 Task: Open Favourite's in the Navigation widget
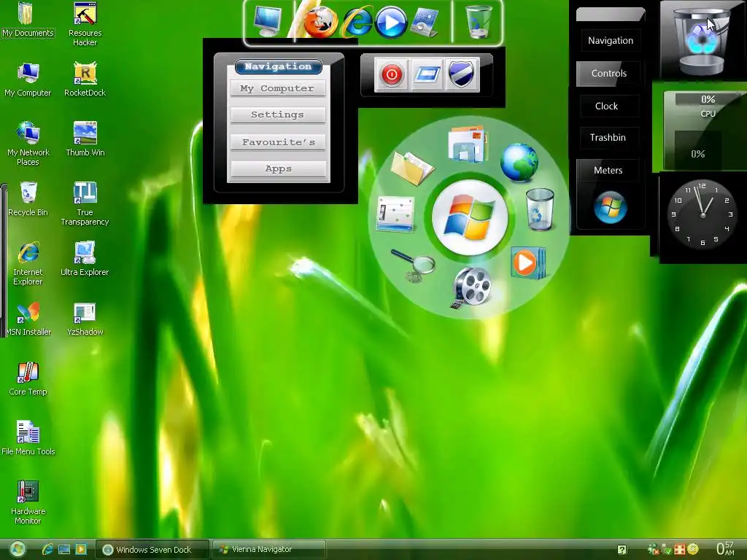pyautogui.click(x=278, y=142)
